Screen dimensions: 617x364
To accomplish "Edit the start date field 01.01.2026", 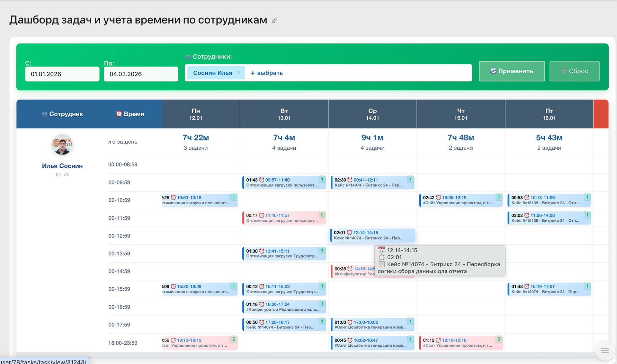I will tap(62, 74).
